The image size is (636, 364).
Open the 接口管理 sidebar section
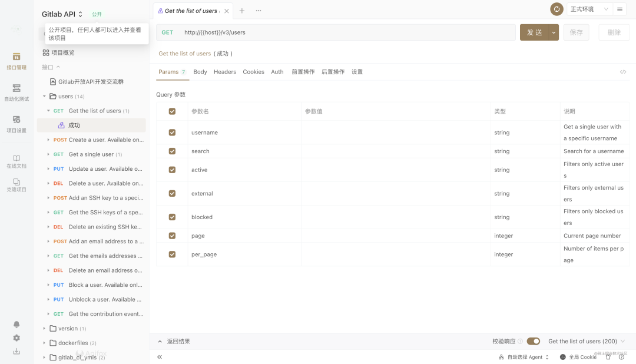[x=16, y=61]
